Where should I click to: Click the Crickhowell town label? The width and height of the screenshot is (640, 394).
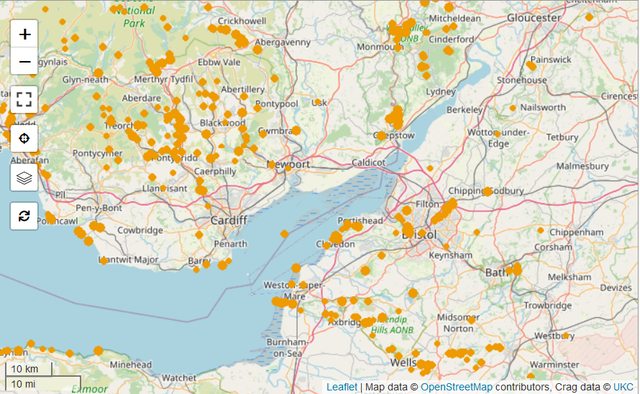pos(242,21)
